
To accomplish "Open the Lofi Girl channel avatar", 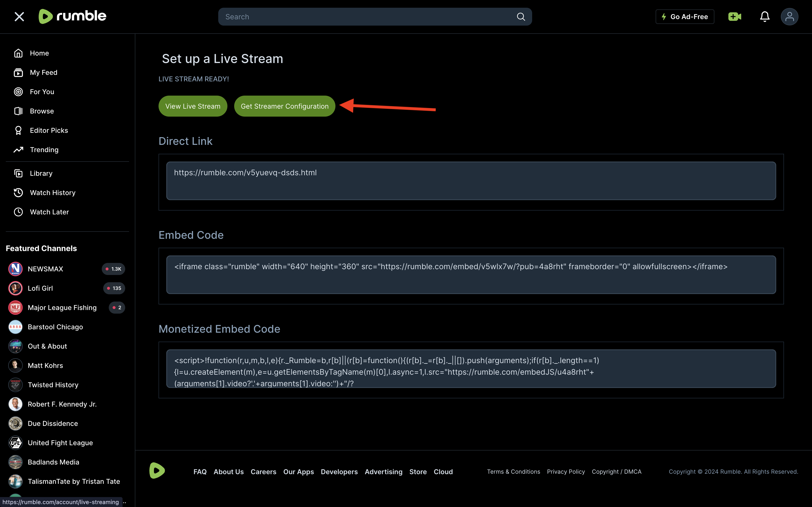I will click(x=15, y=288).
